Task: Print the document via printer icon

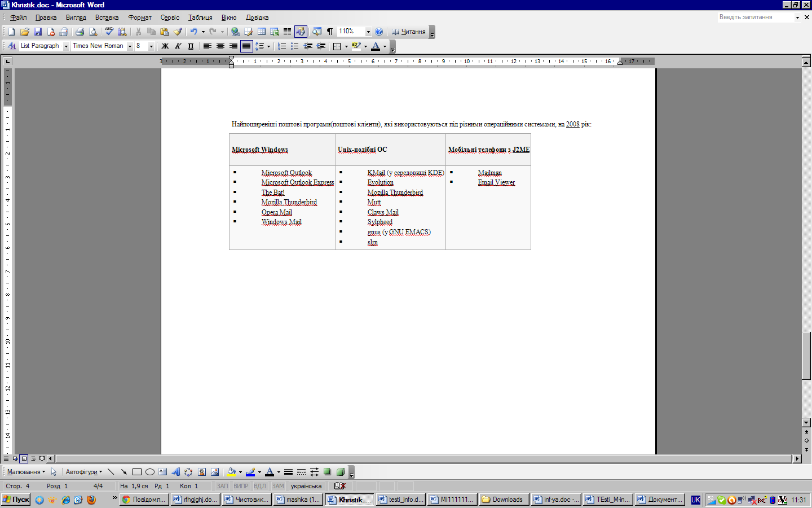Action: click(x=80, y=32)
